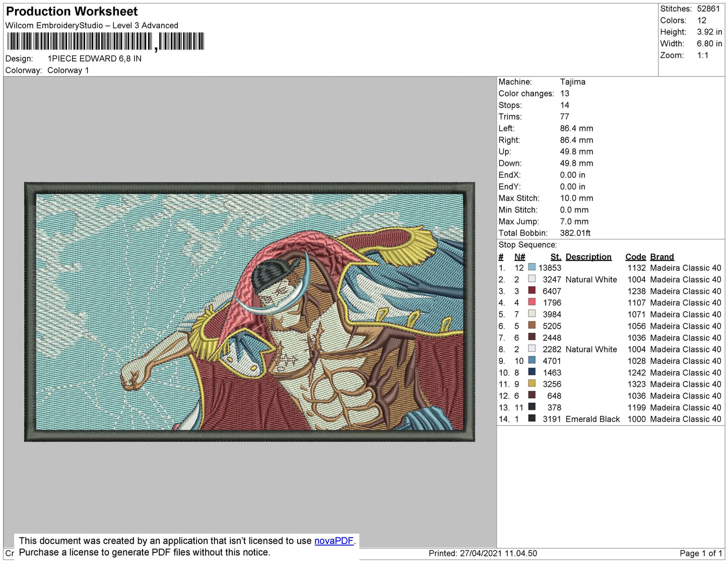Select the navy swatch for thread 1242
Viewport: 728px width, 563px height.
(532, 372)
